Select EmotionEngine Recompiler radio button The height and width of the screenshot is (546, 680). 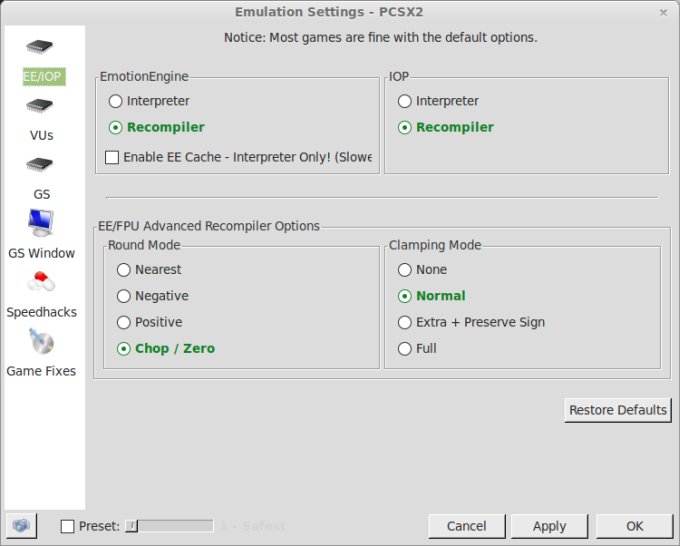[x=115, y=128]
